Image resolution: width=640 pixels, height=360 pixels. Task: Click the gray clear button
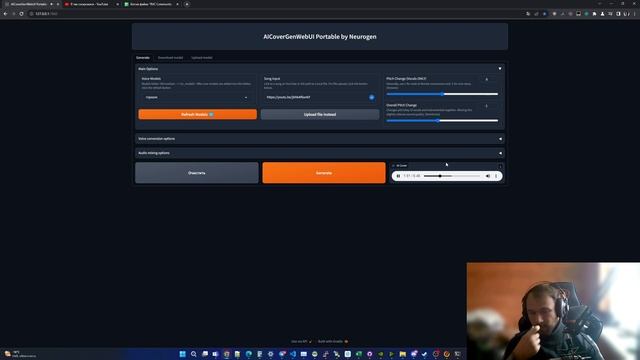click(197, 173)
